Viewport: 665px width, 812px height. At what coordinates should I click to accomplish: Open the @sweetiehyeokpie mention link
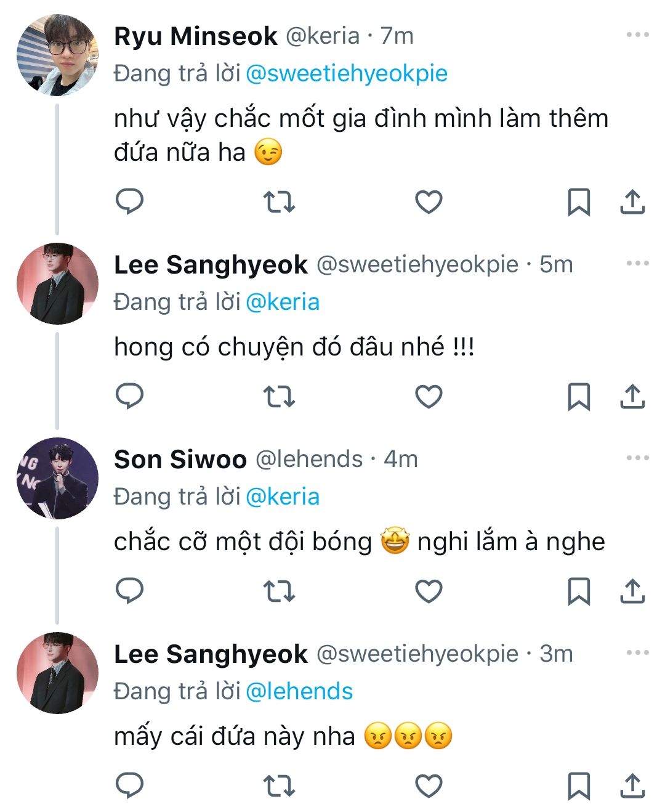click(346, 73)
